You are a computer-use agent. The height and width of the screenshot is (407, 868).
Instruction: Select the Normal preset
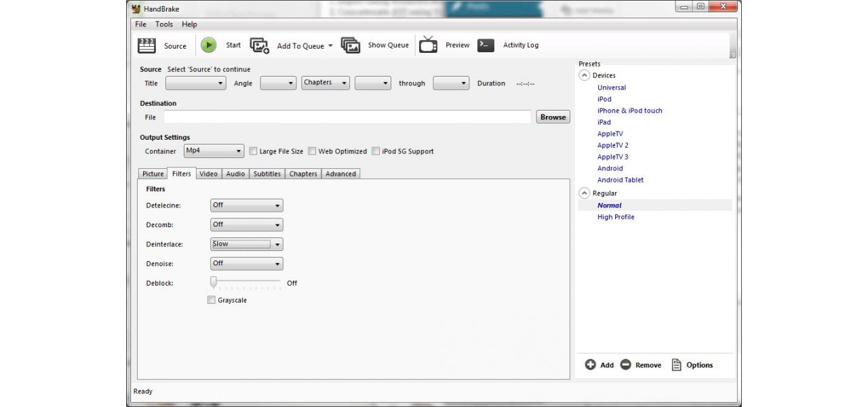(610, 205)
